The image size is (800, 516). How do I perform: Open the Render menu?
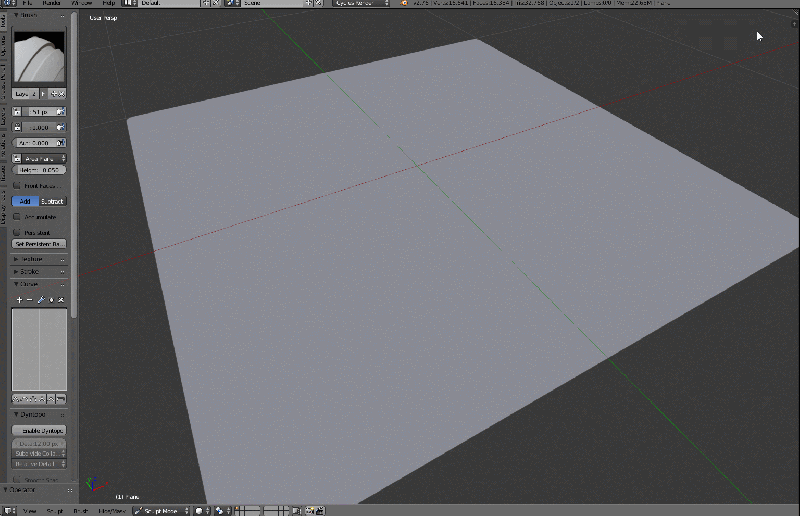(52, 3)
